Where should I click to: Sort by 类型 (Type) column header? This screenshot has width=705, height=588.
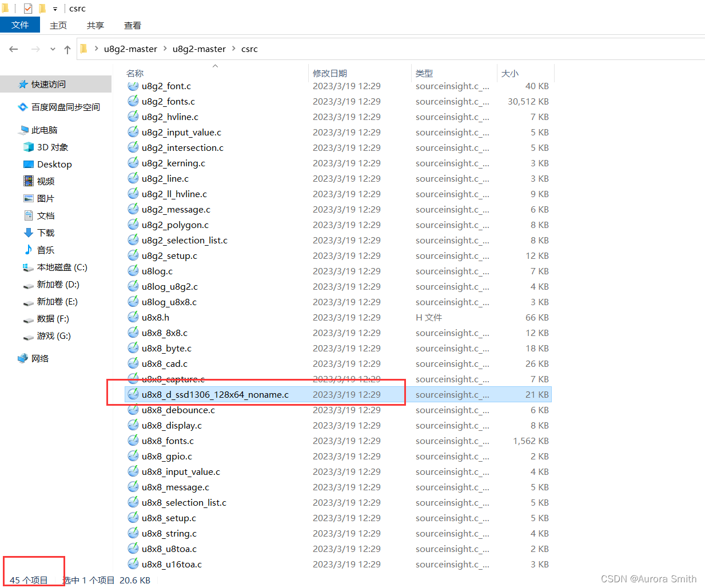[x=454, y=73]
